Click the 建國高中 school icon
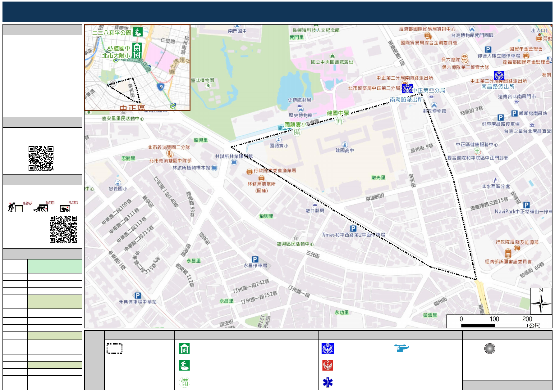Viewport: 555px width, 392px height. 345,145
